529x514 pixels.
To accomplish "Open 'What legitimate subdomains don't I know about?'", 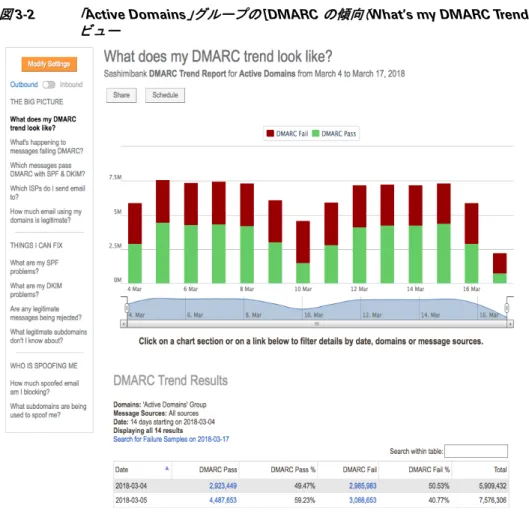I will coord(49,336).
